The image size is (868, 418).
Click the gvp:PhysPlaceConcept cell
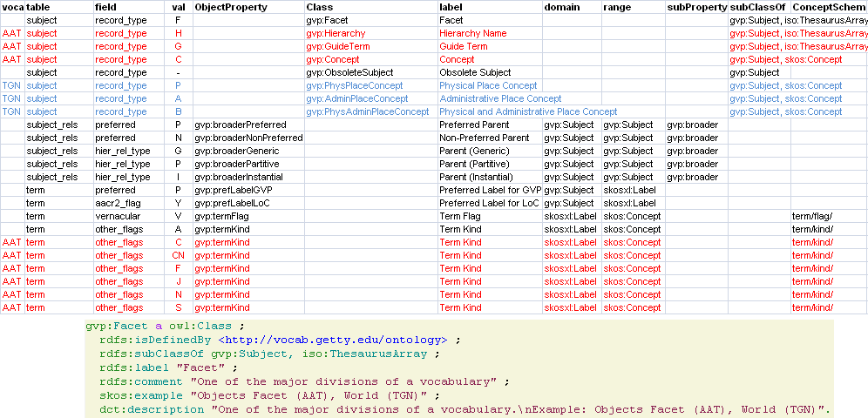point(356,85)
